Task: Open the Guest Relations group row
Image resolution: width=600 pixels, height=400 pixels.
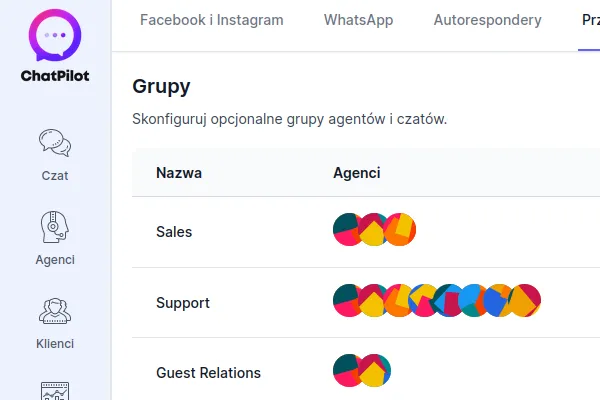Action: click(208, 373)
